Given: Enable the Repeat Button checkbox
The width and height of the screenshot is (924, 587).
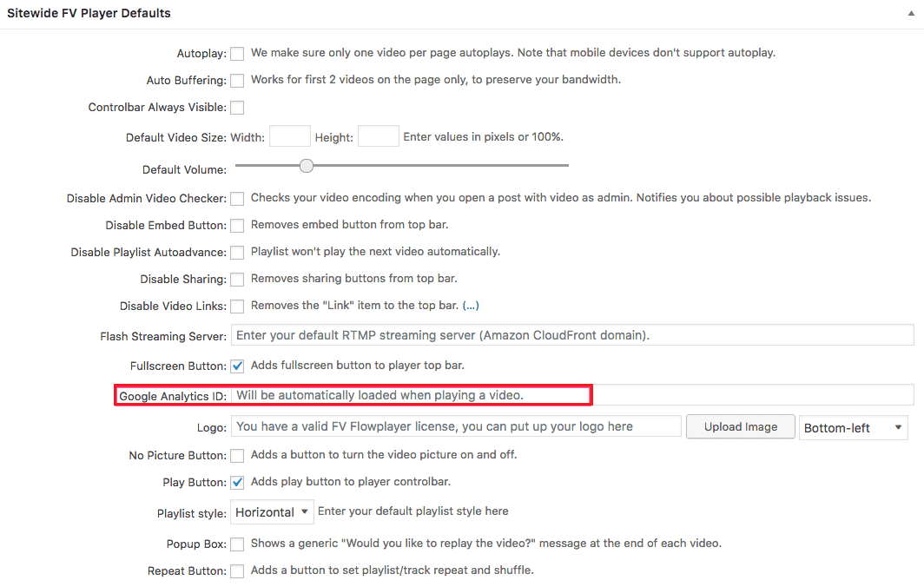Looking at the screenshot, I should pos(237,571).
